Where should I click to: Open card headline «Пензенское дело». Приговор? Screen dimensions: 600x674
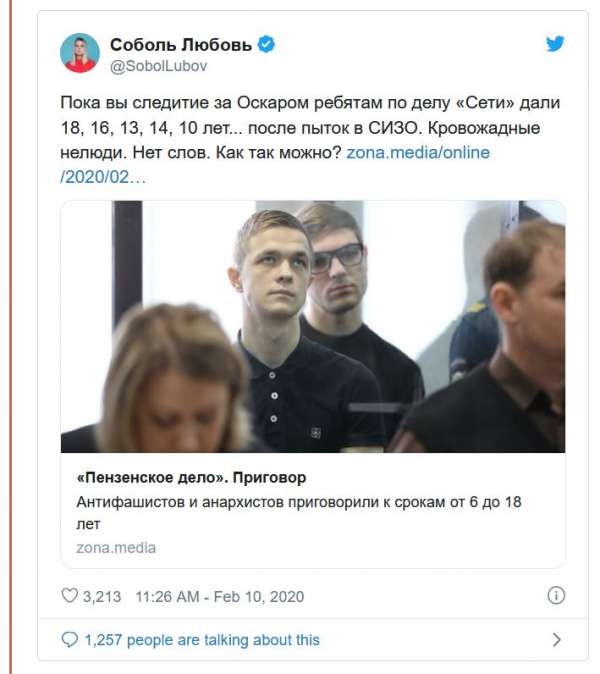point(191,478)
